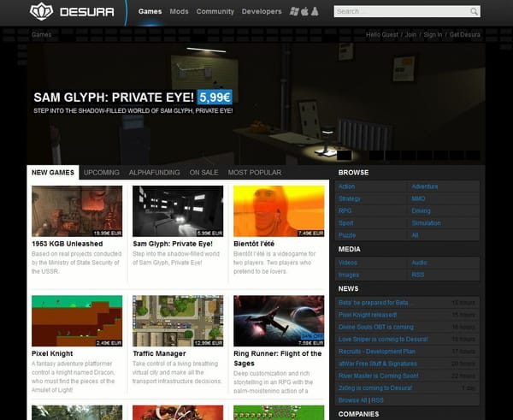Click Browse All under News
This screenshot has width=513, height=420.
click(352, 400)
